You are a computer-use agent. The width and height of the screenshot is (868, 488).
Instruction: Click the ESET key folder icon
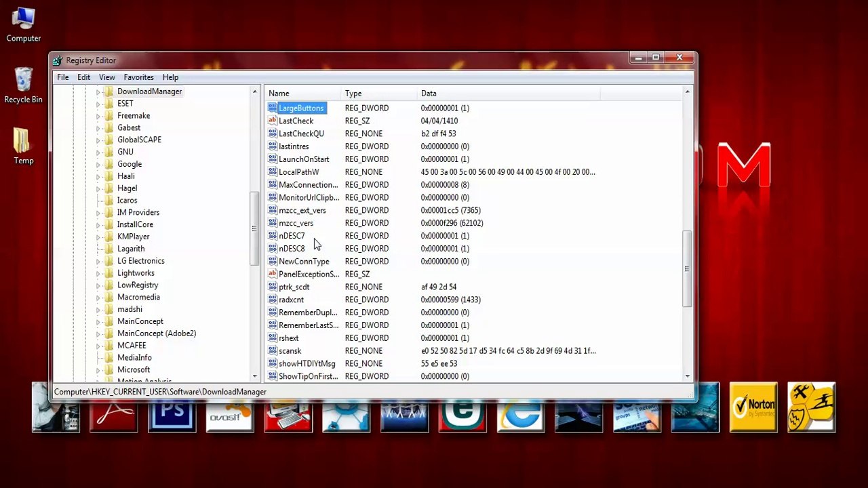[x=108, y=104]
